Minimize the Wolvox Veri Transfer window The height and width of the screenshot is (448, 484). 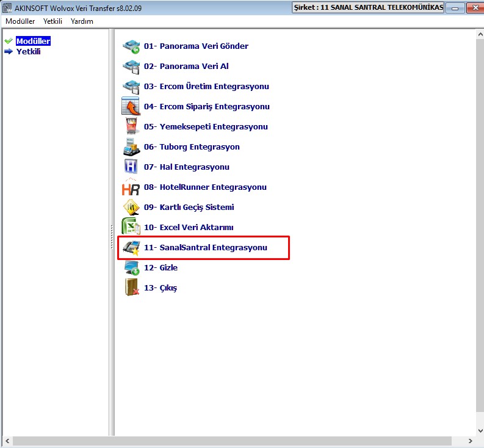(x=455, y=8)
